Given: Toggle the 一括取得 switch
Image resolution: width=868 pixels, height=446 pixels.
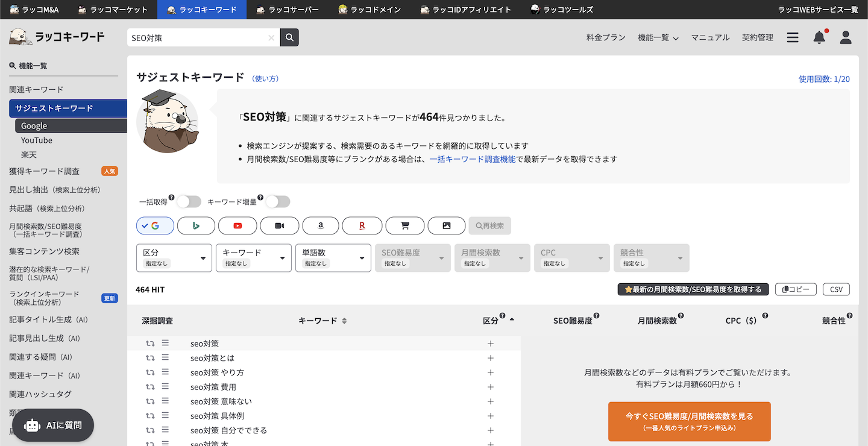Looking at the screenshot, I should 189,201.
